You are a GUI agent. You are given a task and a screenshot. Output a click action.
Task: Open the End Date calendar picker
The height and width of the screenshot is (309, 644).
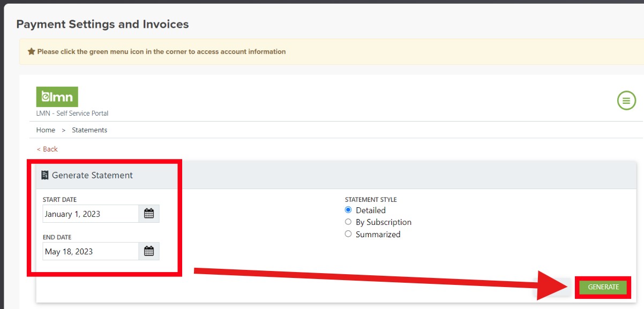click(149, 251)
